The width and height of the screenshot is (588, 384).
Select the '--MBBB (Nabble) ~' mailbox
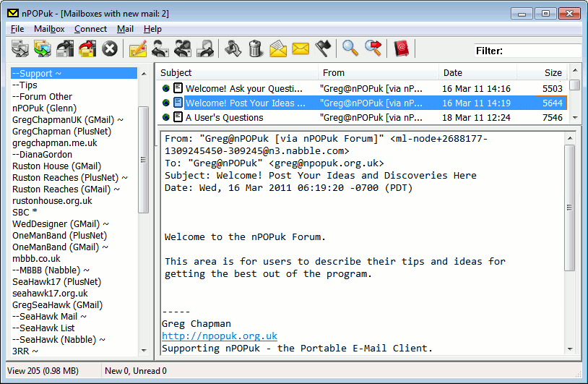tap(74, 270)
